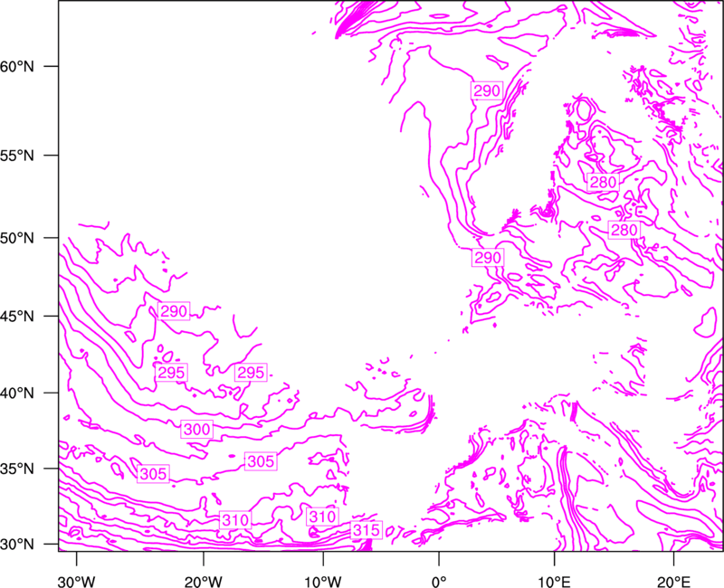Click the 300 contour label
This screenshot has width=724, height=588.
[x=197, y=430]
